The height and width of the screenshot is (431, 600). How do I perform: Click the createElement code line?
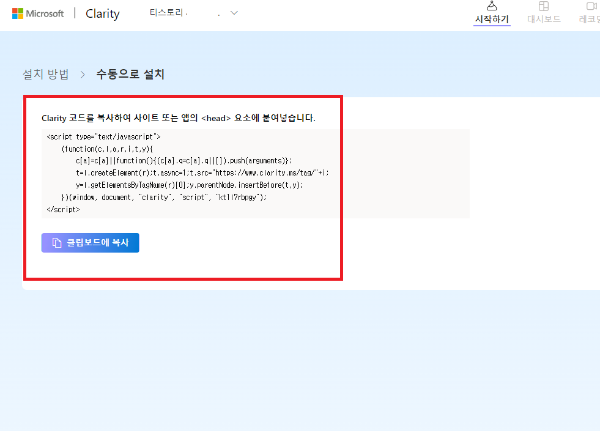click(x=202, y=173)
